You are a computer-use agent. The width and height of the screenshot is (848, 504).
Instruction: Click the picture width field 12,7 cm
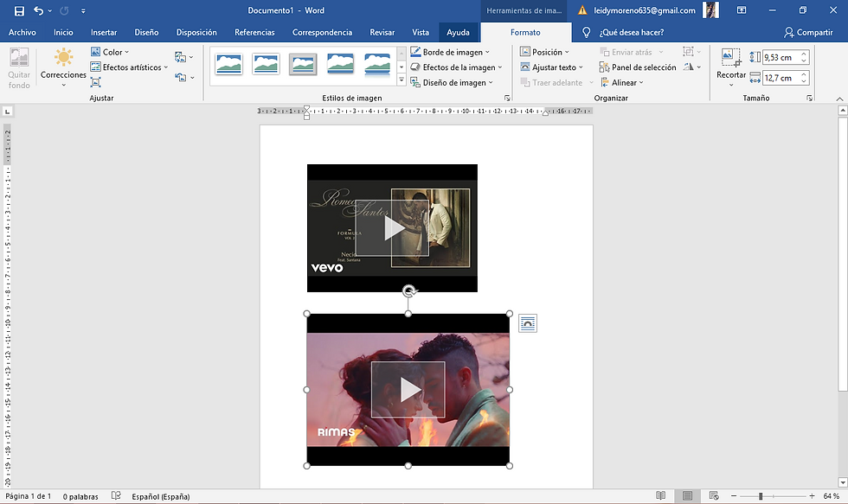pos(781,78)
